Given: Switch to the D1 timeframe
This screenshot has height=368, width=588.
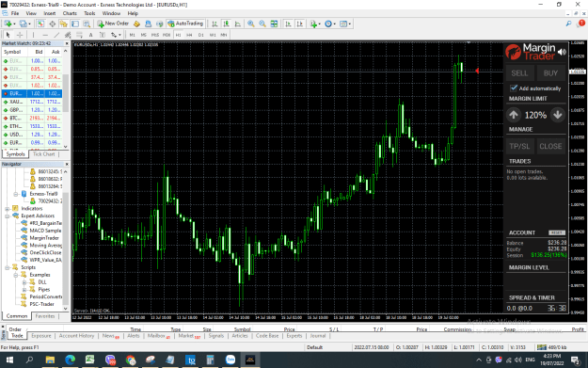Looking at the screenshot, I should pos(201,35).
